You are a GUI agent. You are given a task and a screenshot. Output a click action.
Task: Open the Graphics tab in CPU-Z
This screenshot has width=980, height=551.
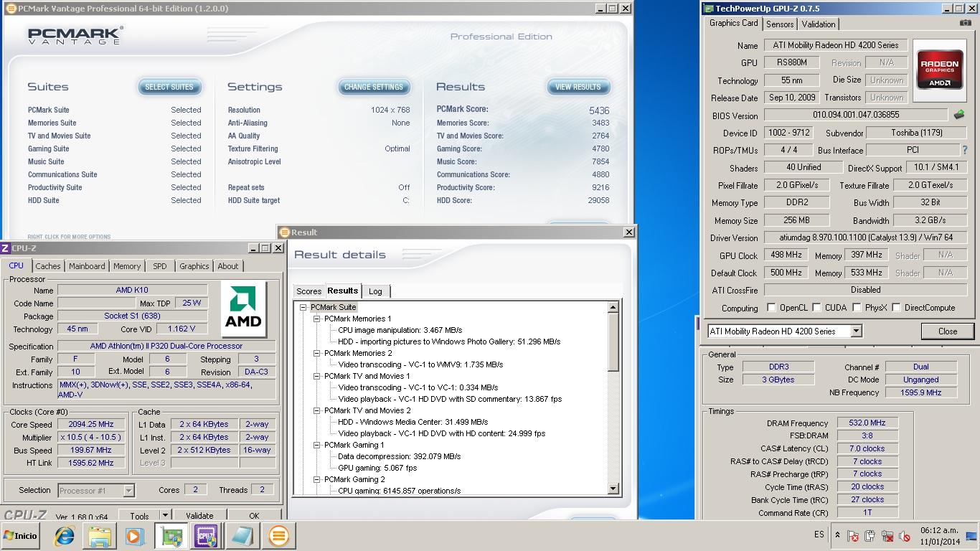tap(194, 266)
